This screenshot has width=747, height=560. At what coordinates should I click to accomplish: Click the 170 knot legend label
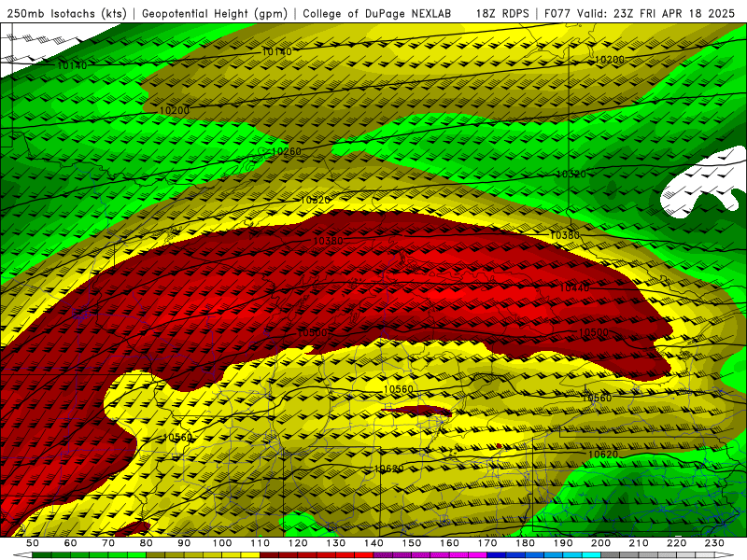(x=487, y=543)
